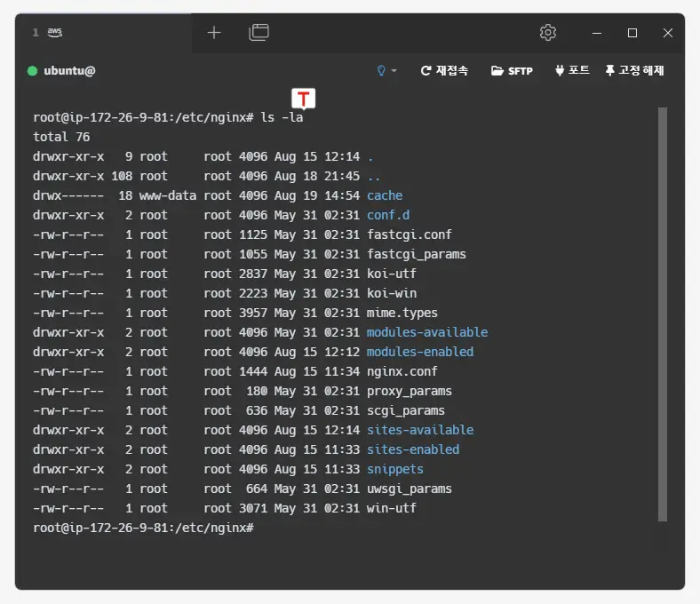Viewport: 700px width, 604px height.
Task: Open settings via the gear icon
Action: [x=548, y=33]
